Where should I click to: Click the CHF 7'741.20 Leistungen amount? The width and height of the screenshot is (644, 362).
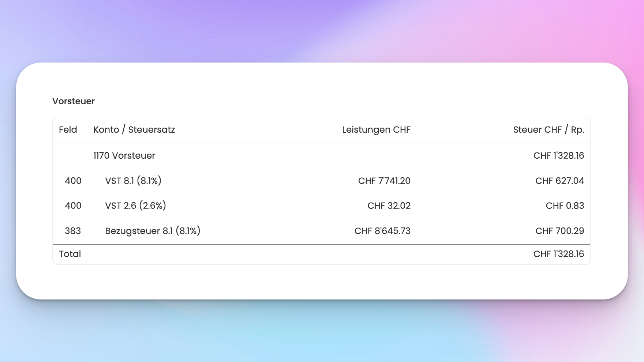(x=384, y=181)
